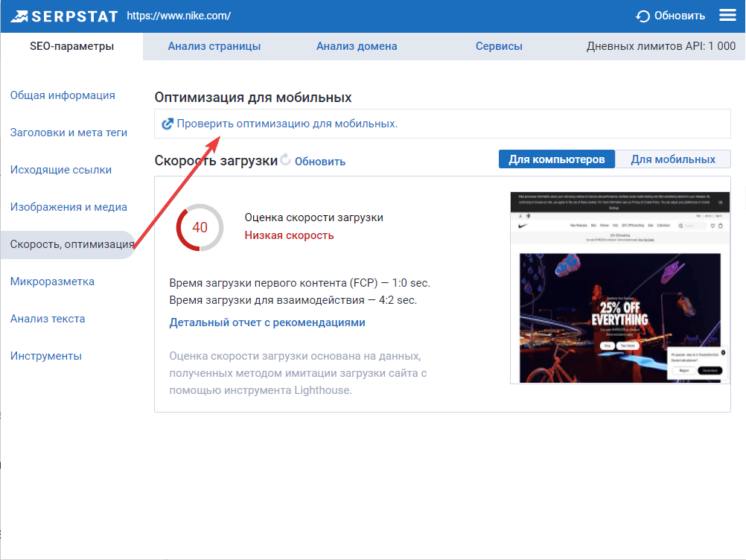Open the Анализ страницы tab

click(x=214, y=46)
